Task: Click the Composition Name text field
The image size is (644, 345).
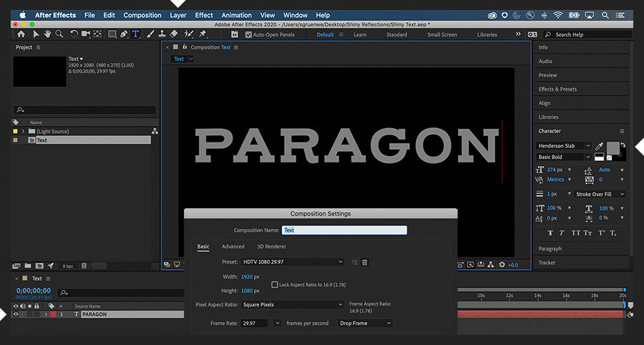Action: click(344, 230)
